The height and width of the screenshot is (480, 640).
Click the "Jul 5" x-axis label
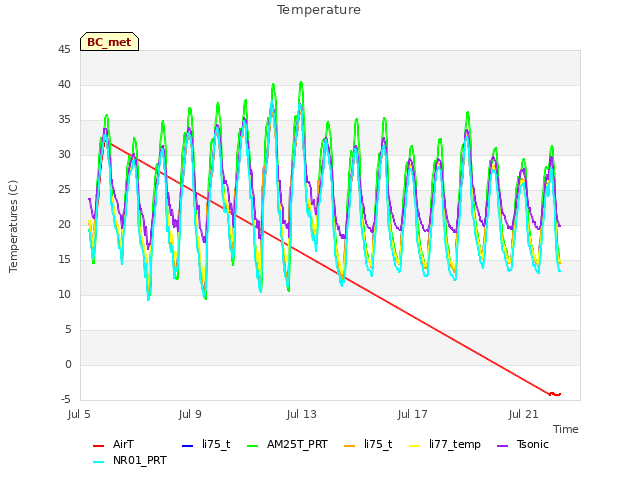click(x=79, y=414)
